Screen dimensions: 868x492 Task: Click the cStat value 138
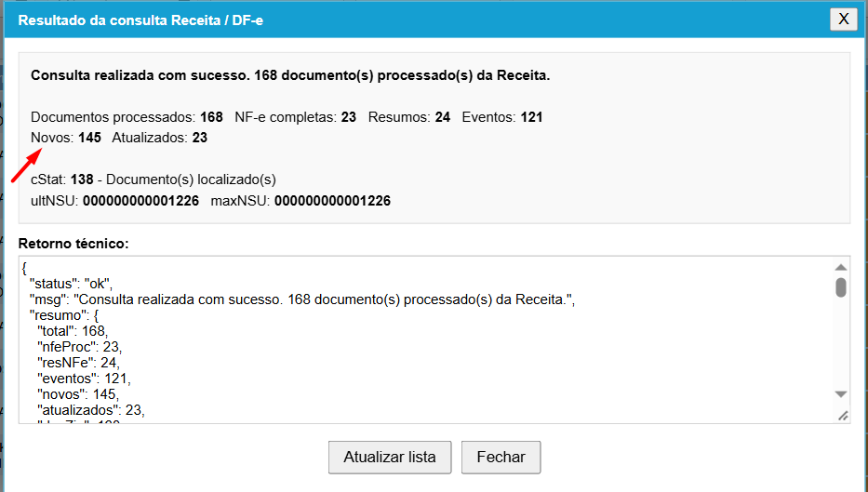[82, 180]
